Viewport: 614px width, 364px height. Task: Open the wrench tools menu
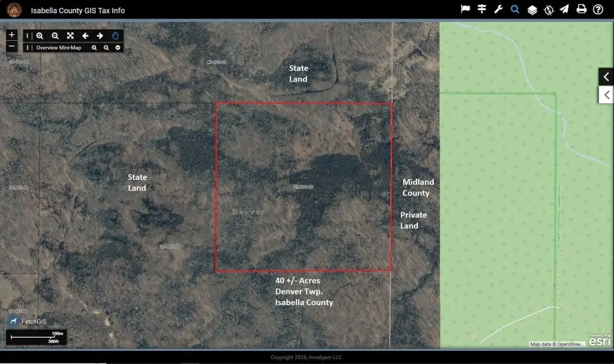click(x=498, y=9)
